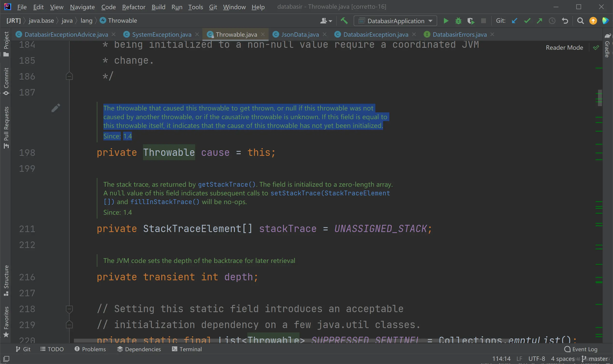Commit changes via Git checkmark icon
This screenshot has width=613, height=364.
click(527, 21)
